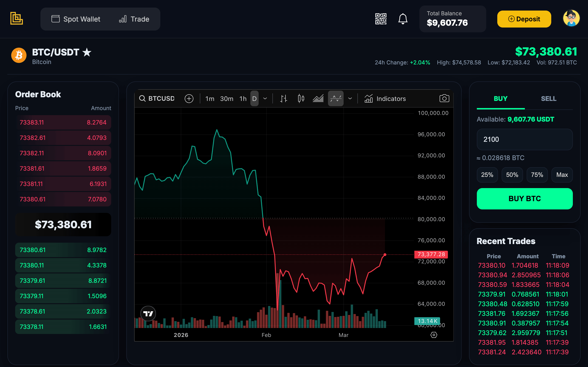Switch to the SELL tab
The width and height of the screenshot is (588, 367).
(548, 99)
